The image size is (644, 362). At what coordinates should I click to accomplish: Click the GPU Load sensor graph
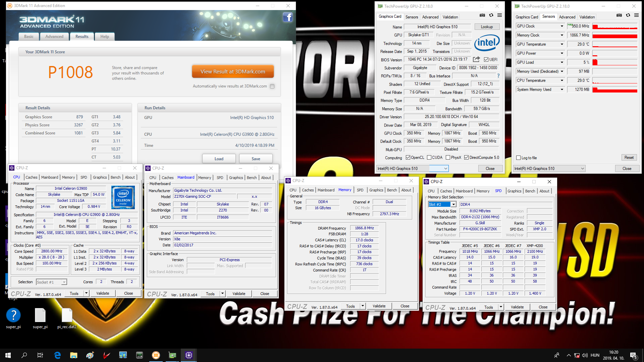pyautogui.click(x=614, y=62)
